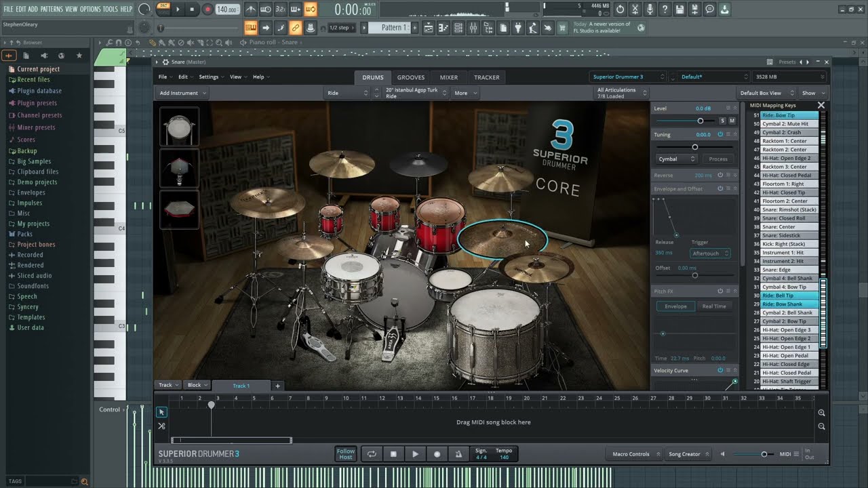Click the Tuning slider handle

694,146
